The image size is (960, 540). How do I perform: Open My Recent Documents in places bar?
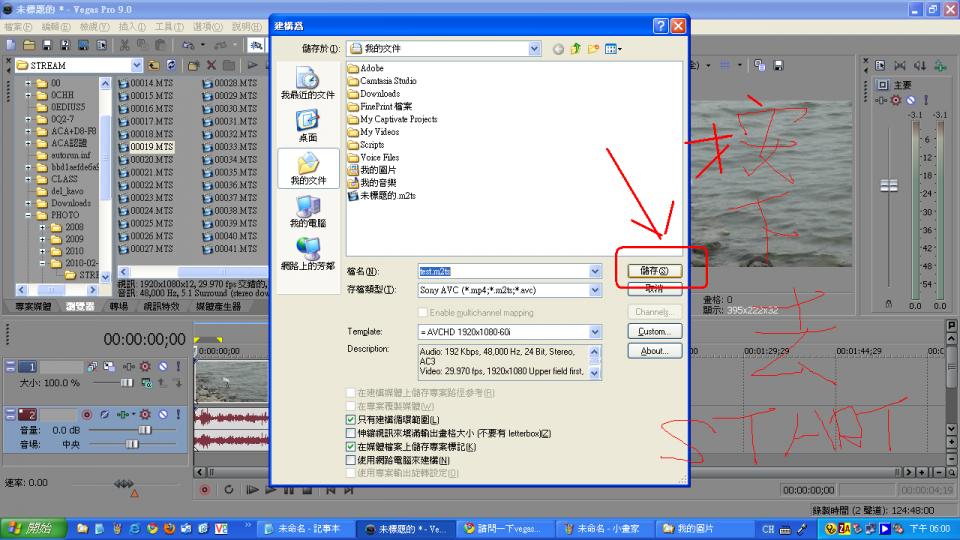click(308, 83)
